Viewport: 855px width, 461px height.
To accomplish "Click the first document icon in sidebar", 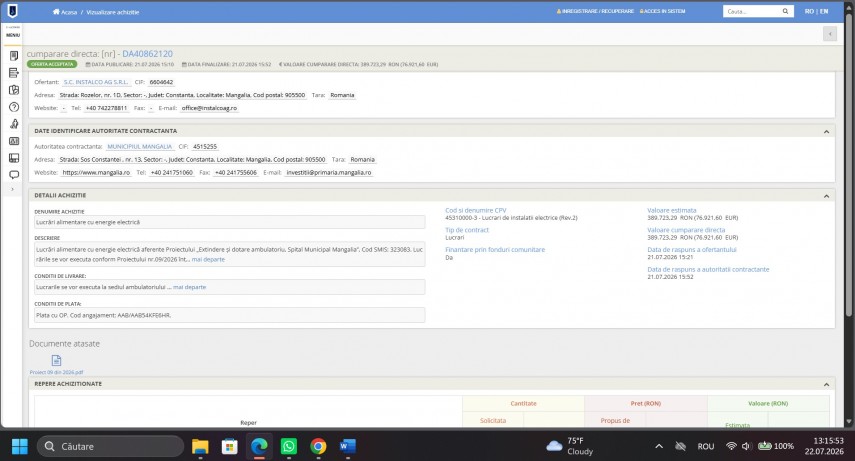I will (x=14, y=56).
